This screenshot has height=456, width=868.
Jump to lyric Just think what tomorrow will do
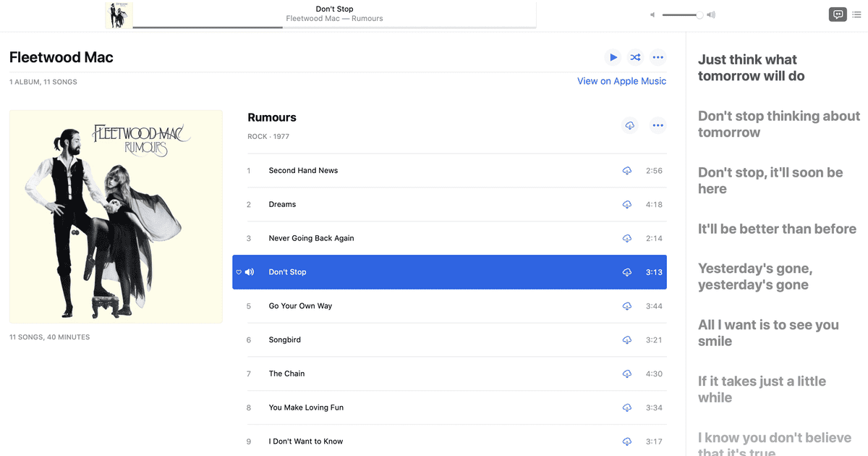751,68
